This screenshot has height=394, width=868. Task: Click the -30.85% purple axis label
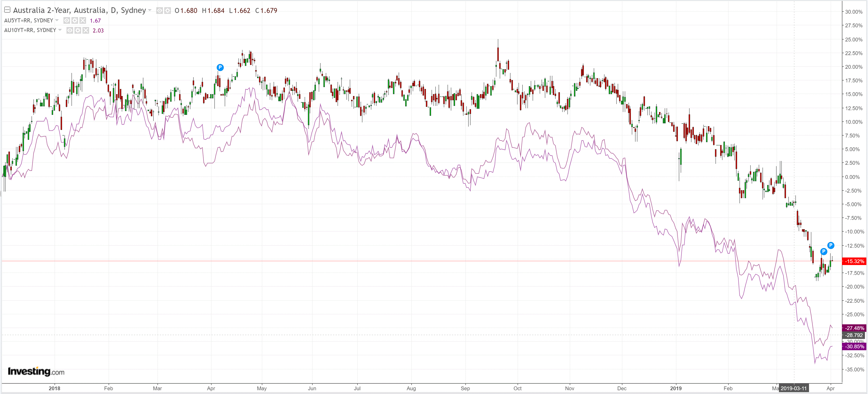click(854, 346)
